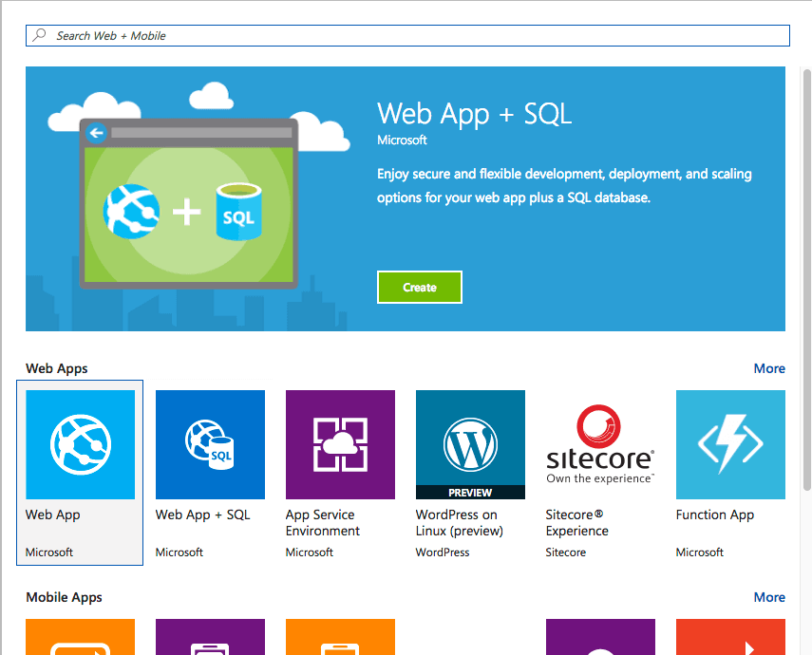Click the third orange Mobile Apps tile
Image resolution: width=812 pixels, height=655 pixels.
[340, 637]
